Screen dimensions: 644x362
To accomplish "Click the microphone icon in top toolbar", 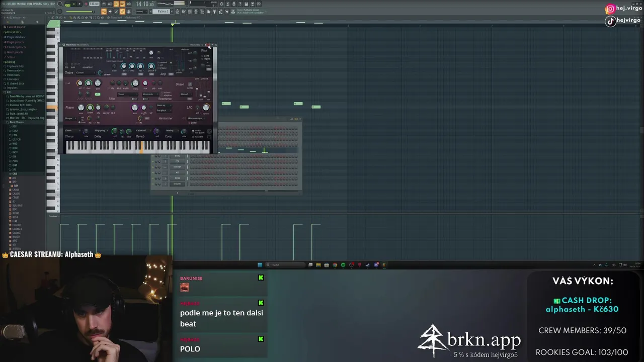I will click(234, 4).
